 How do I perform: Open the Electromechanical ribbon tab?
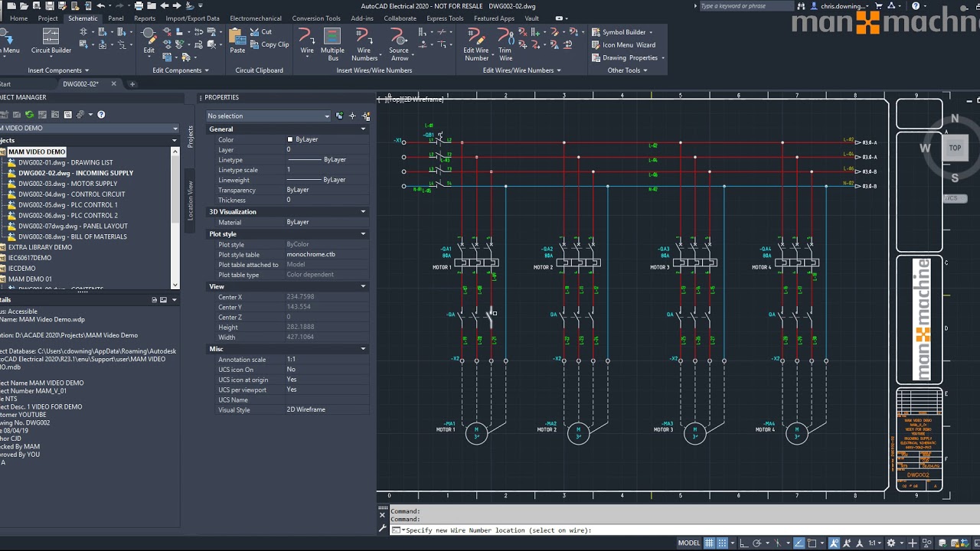tap(255, 18)
